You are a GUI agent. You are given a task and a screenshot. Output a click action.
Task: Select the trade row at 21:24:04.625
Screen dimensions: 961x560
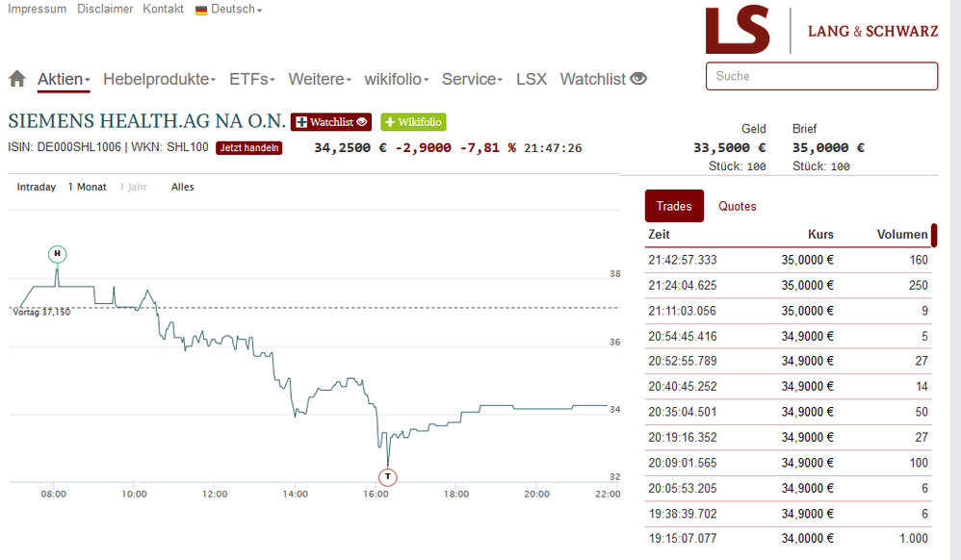(x=789, y=286)
